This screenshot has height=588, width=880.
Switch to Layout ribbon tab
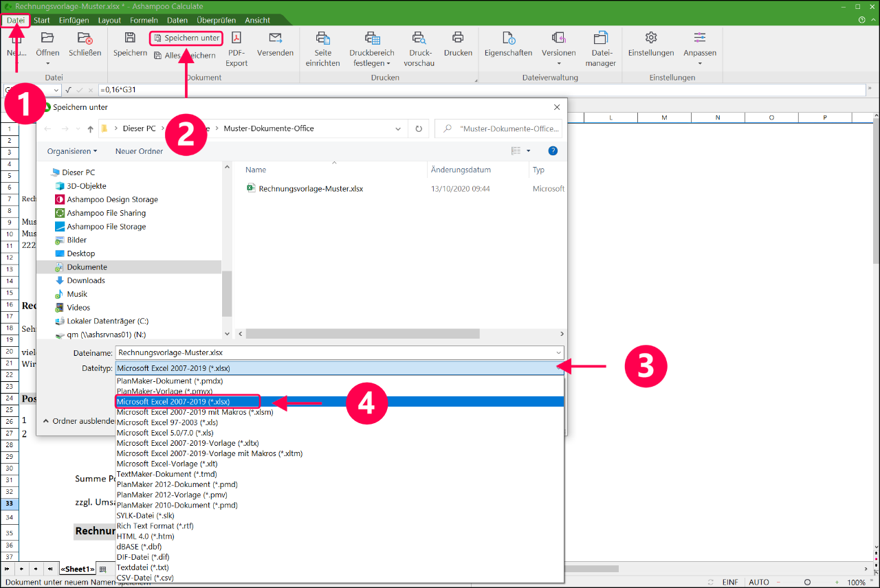pyautogui.click(x=109, y=20)
